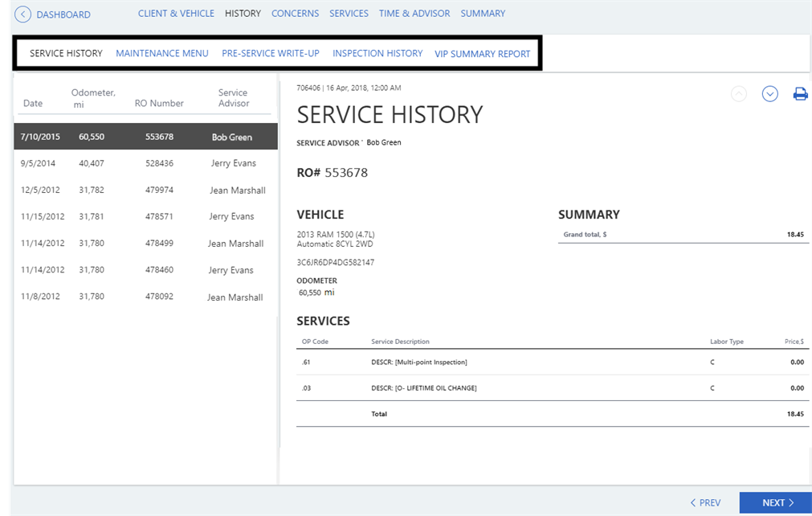
Task: Click the NEXT button
Action: 775,502
